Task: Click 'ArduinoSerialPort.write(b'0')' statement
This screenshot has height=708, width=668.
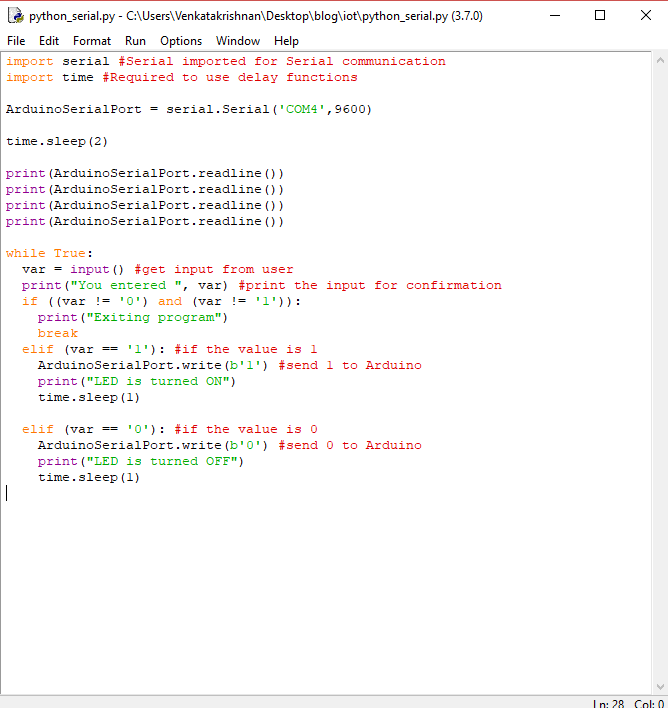Action: [x=153, y=445]
